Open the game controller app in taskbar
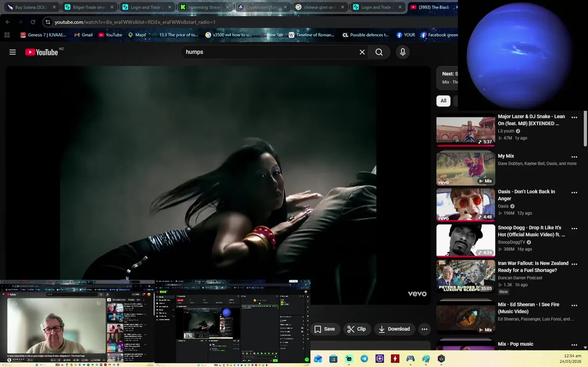 pos(411,359)
